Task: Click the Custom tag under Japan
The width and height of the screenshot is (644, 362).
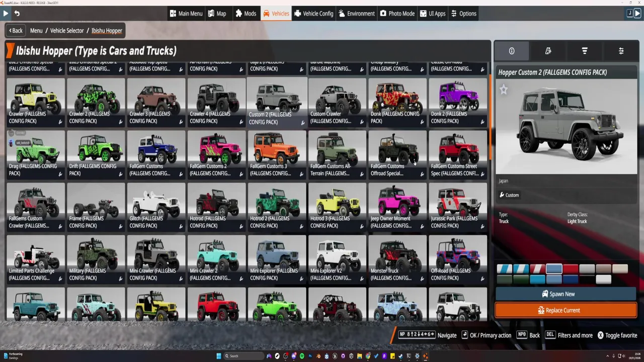Action: click(509, 195)
